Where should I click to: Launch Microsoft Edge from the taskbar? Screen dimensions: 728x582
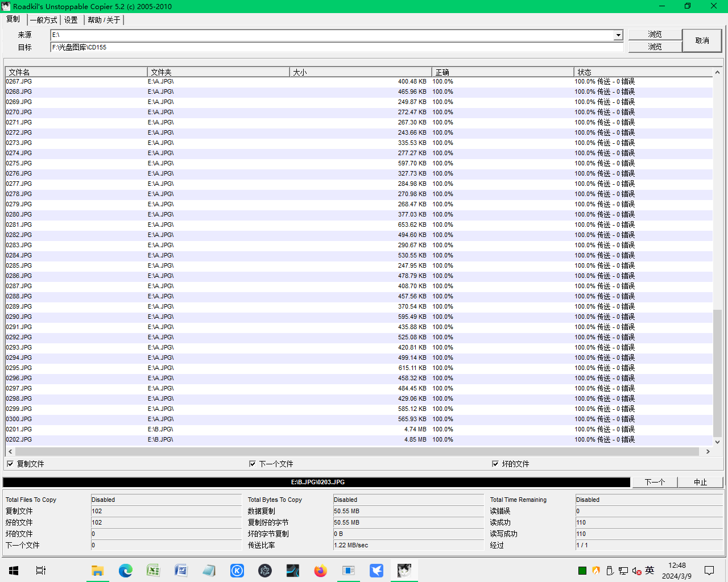pos(126,570)
